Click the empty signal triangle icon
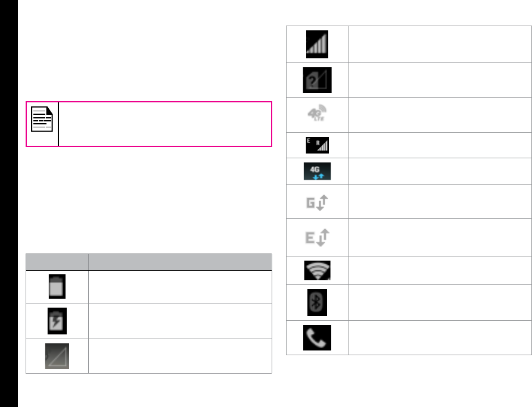 pyautogui.click(x=57, y=356)
